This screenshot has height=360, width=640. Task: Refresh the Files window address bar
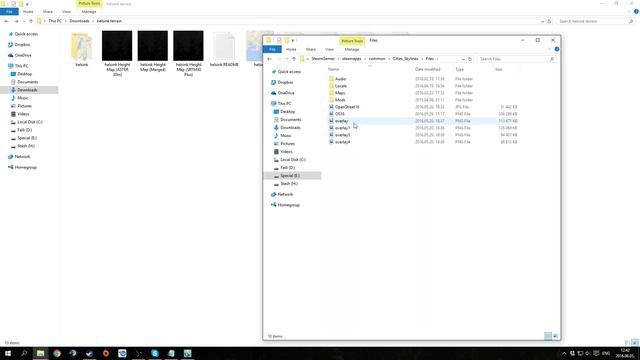click(x=470, y=59)
